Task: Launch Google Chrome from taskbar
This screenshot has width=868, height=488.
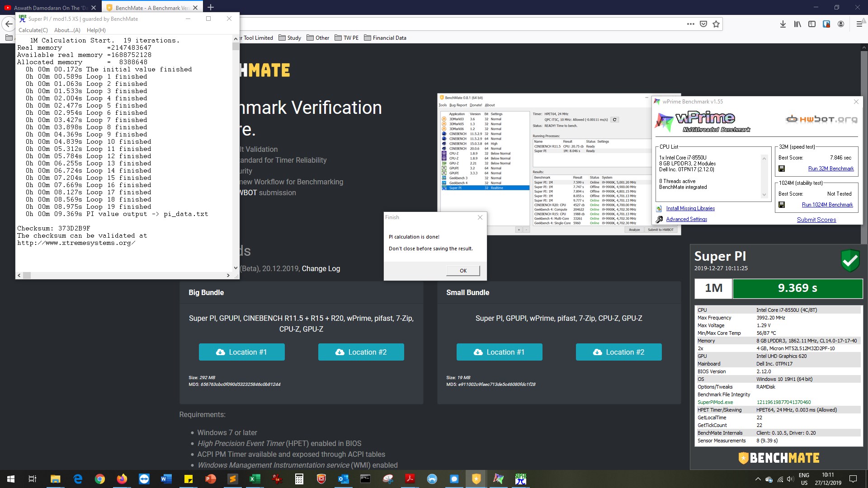Action: [x=100, y=479]
